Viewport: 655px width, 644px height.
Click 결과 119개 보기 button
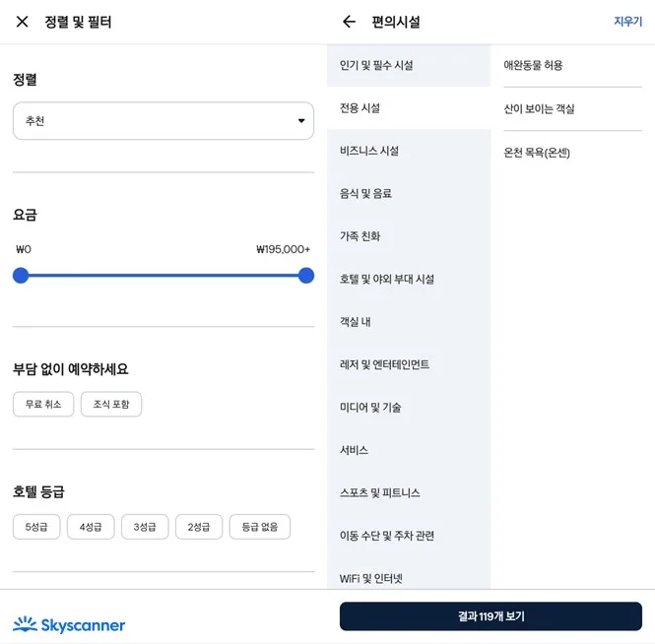[491, 616]
